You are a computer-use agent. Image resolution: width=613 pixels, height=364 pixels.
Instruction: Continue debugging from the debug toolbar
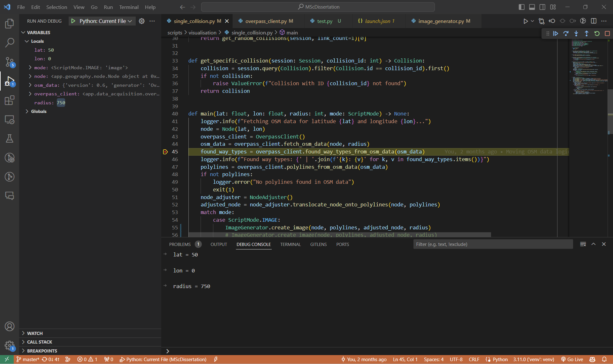[556, 33]
